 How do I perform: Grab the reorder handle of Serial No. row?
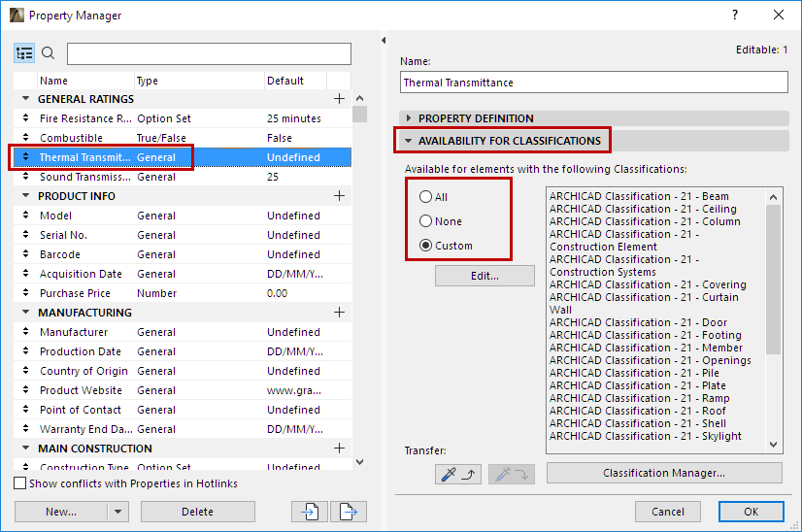(x=25, y=235)
